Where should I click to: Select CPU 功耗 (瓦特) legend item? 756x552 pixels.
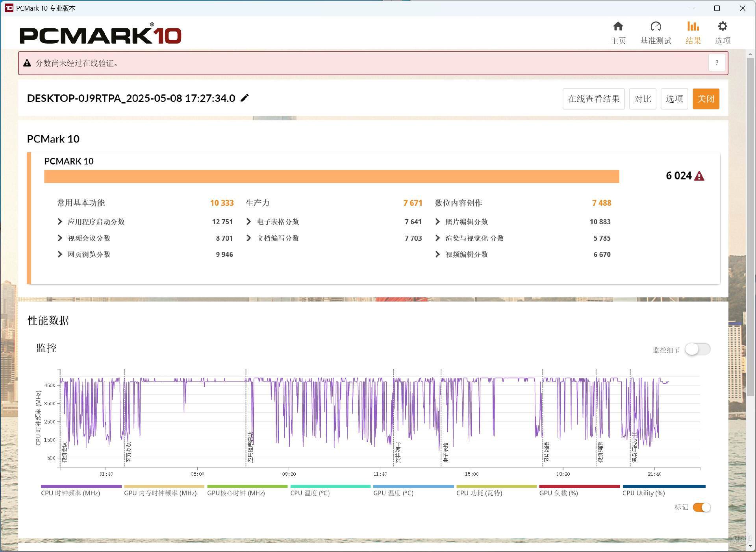496,491
